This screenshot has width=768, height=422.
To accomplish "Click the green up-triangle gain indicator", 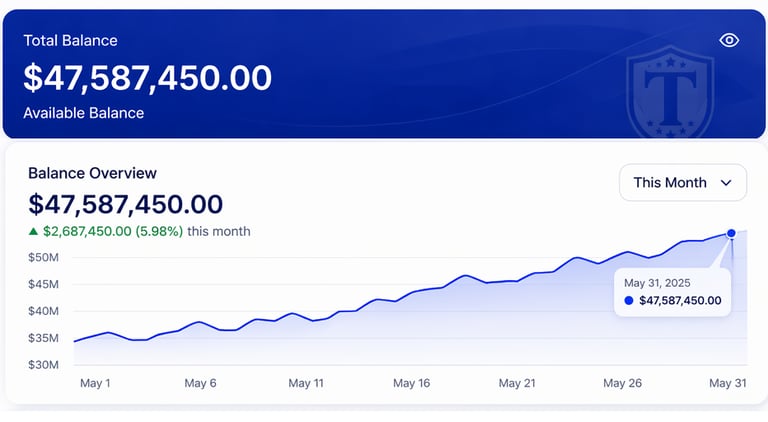I will (x=33, y=231).
